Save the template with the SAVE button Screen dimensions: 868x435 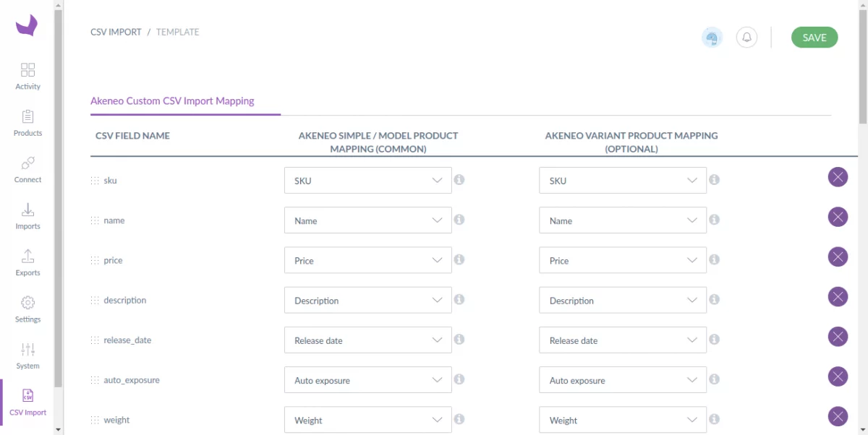814,37
